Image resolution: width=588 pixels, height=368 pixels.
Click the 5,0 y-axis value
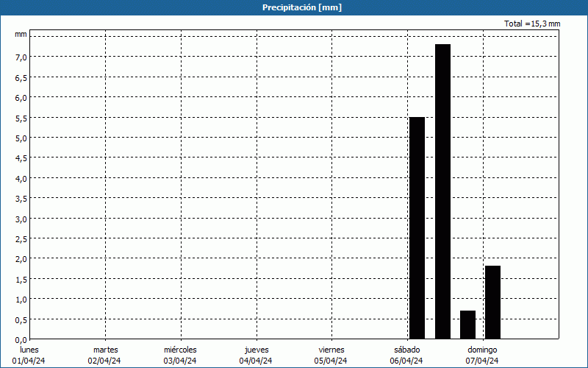21,138
